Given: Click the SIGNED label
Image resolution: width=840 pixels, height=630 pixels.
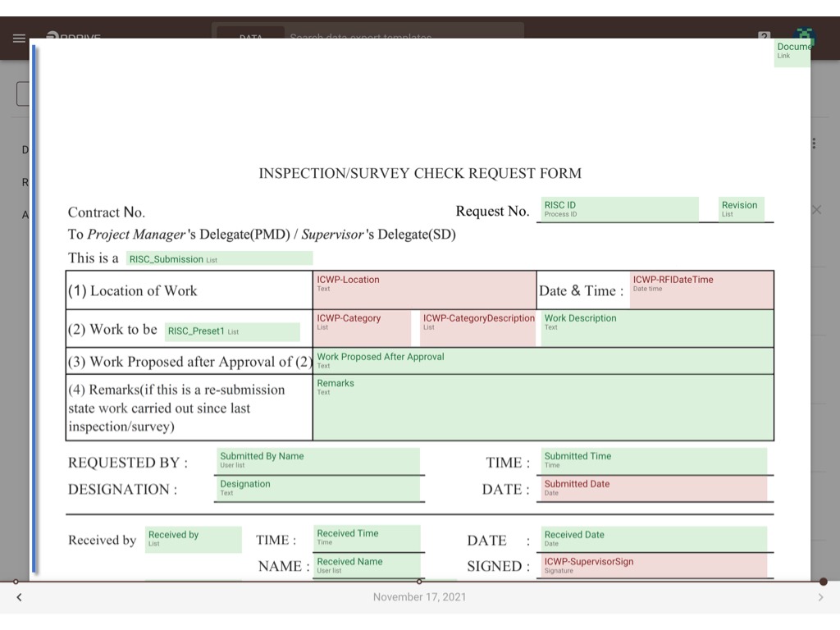Looking at the screenshot, I should [498, 566].
